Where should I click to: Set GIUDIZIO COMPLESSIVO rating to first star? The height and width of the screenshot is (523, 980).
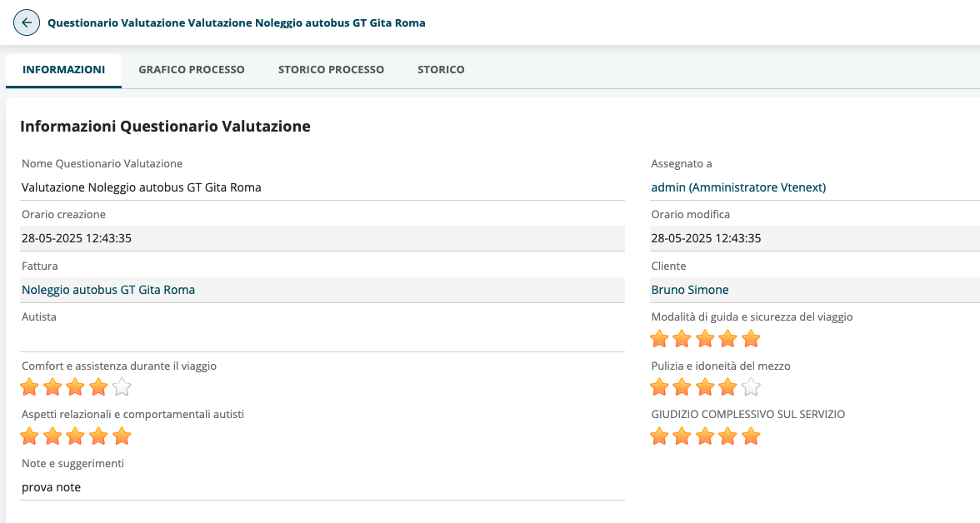[659, 436]
